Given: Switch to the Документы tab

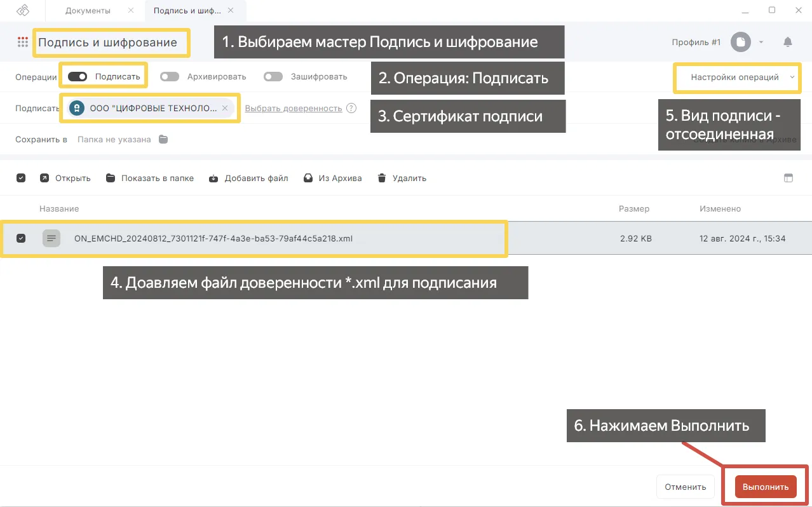Looking at the screenshot, I should pyautogui.click(x=88, y=10).
